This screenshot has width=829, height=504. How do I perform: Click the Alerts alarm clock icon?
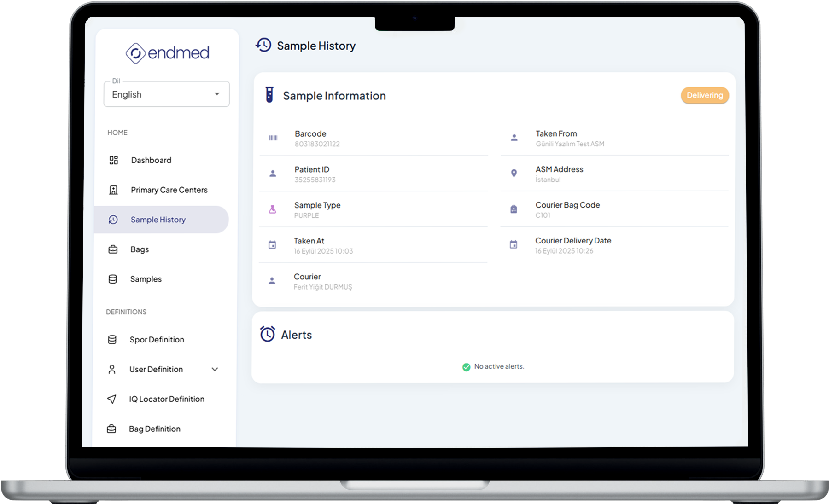click(x=268, y=334)
